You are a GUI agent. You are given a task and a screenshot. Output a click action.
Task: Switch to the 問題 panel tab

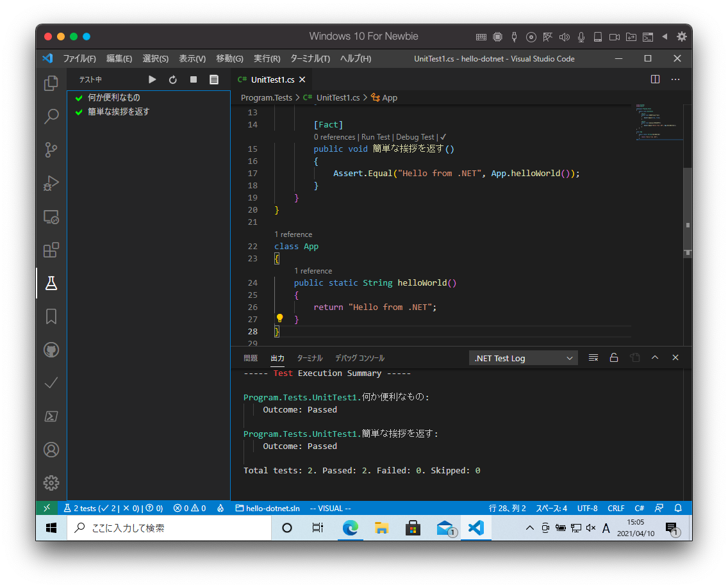coord(251,358)
